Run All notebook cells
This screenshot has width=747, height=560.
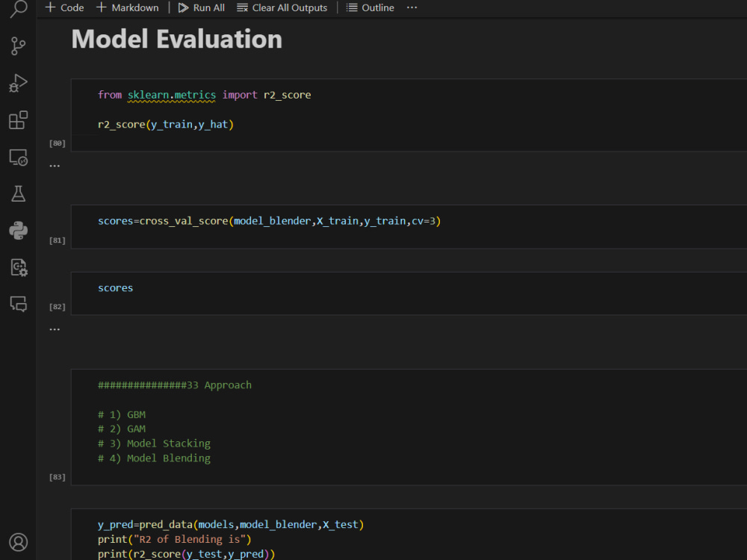pos(200,7)
